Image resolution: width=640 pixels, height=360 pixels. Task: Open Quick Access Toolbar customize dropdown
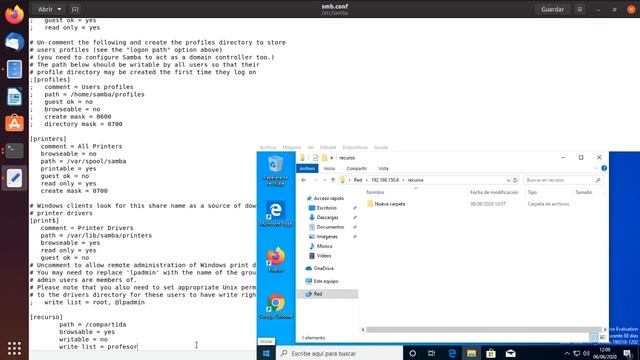pyautogui.click(x=331, y=158)
